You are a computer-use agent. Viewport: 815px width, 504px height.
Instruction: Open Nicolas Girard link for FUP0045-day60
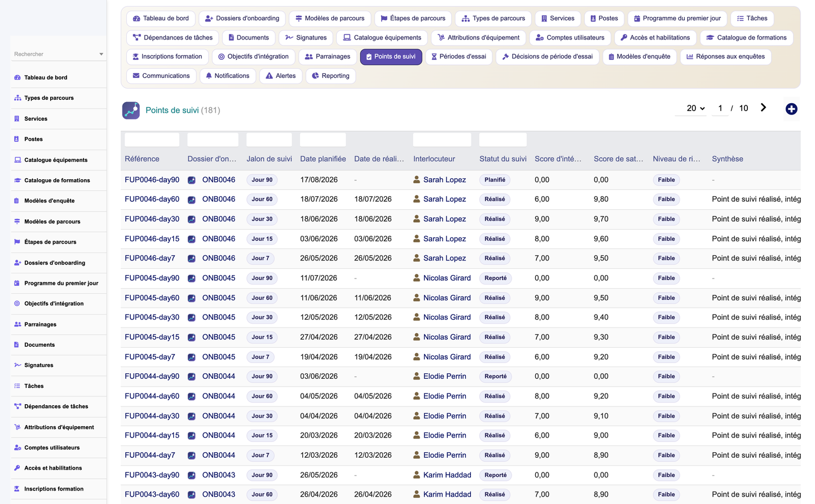pos(447,298)
